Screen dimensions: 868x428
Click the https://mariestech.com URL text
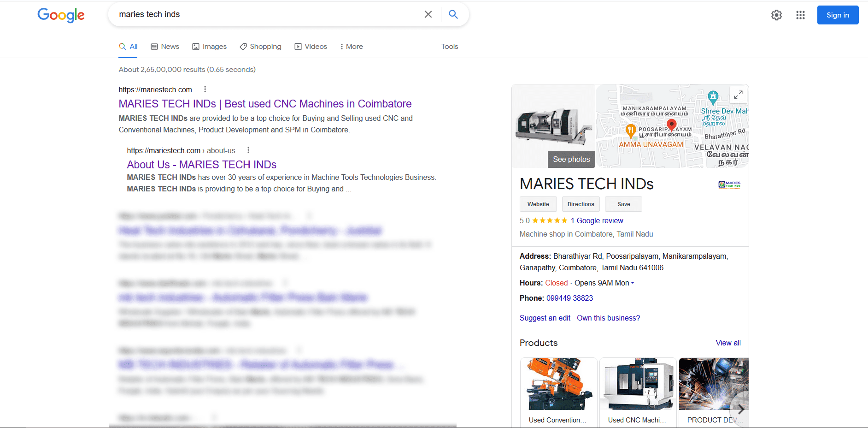155,89
